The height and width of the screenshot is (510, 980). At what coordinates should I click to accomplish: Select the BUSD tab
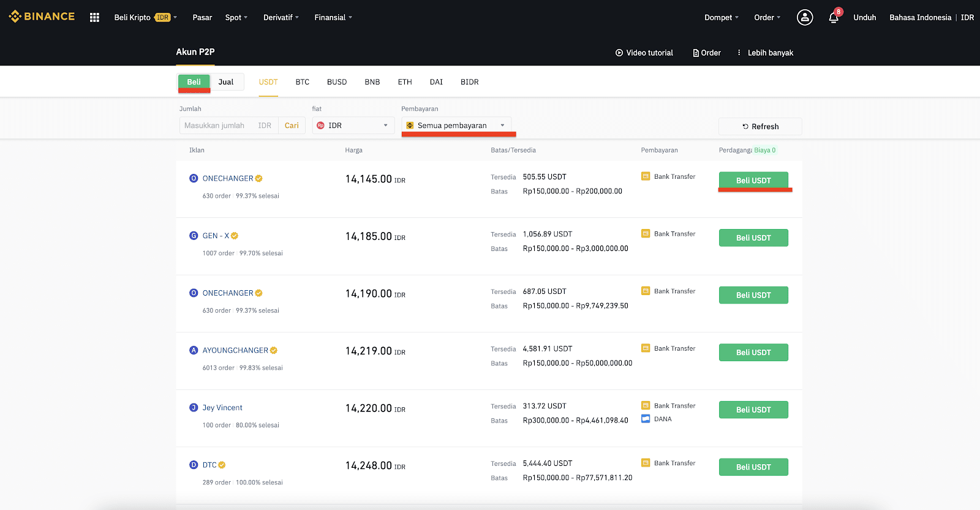(337, 82)
